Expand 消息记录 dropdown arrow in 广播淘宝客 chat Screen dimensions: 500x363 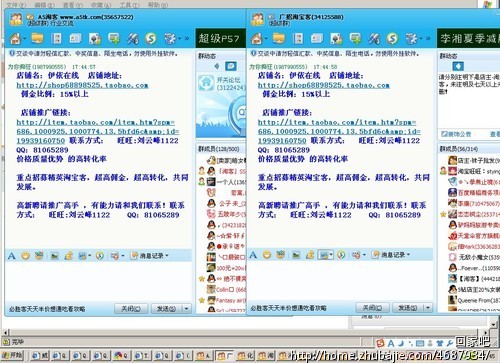(409, 255)
